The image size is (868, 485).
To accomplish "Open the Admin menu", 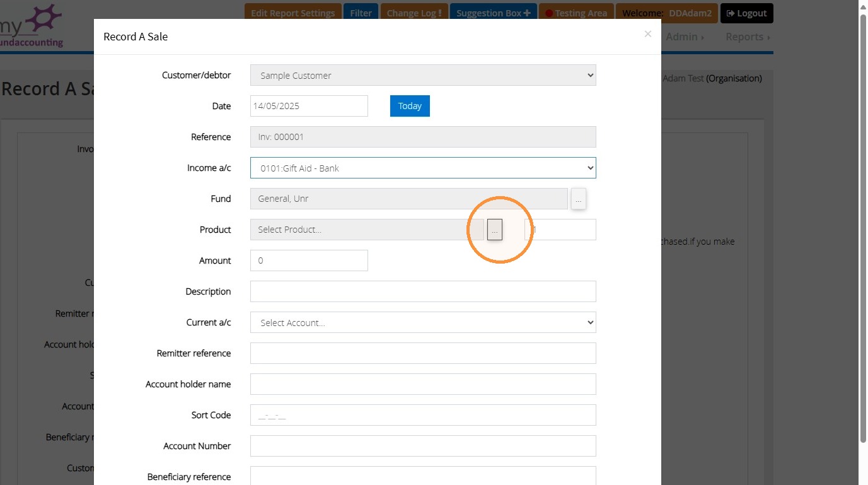I will (x=685, y=37).
